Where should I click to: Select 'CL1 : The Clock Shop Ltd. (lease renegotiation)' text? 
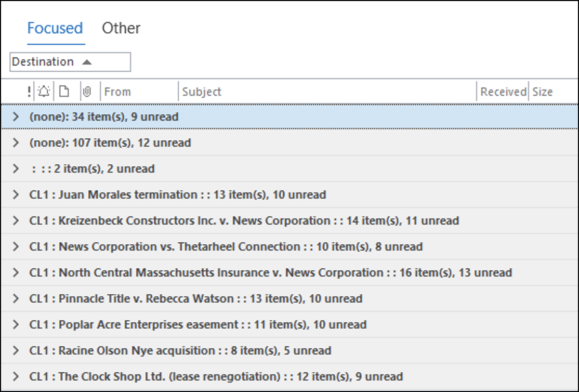[155, 376]
